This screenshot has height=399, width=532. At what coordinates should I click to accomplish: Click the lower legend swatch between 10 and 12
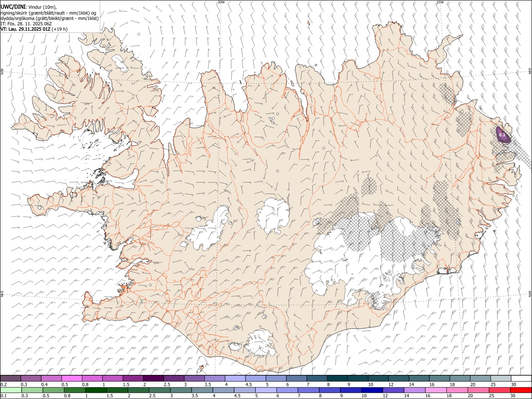[373, 390]
